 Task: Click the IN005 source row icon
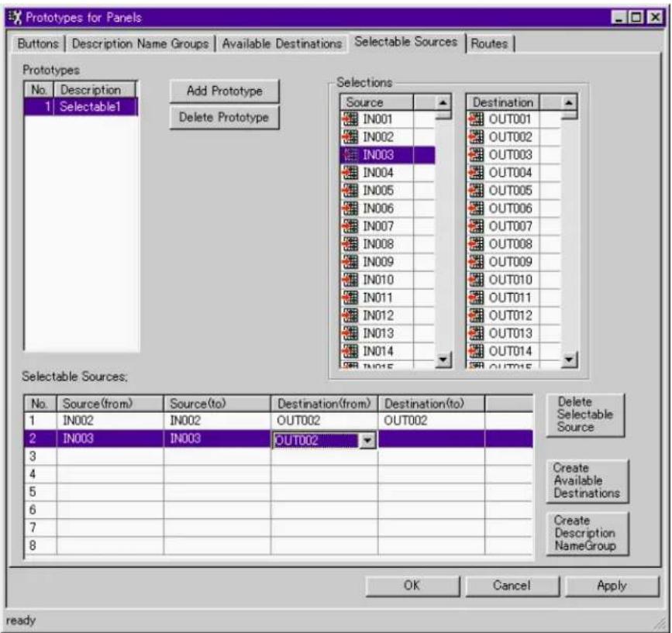[350, 191]
